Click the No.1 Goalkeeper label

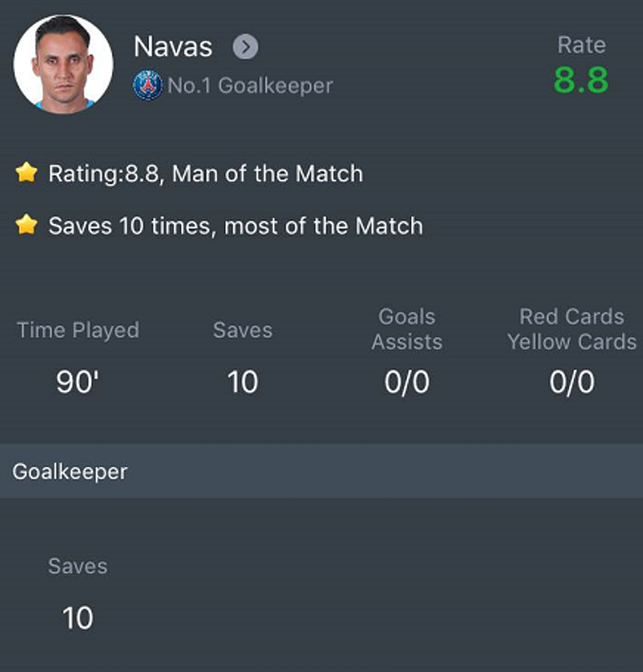pyautogui.click(x=250, y=86)
